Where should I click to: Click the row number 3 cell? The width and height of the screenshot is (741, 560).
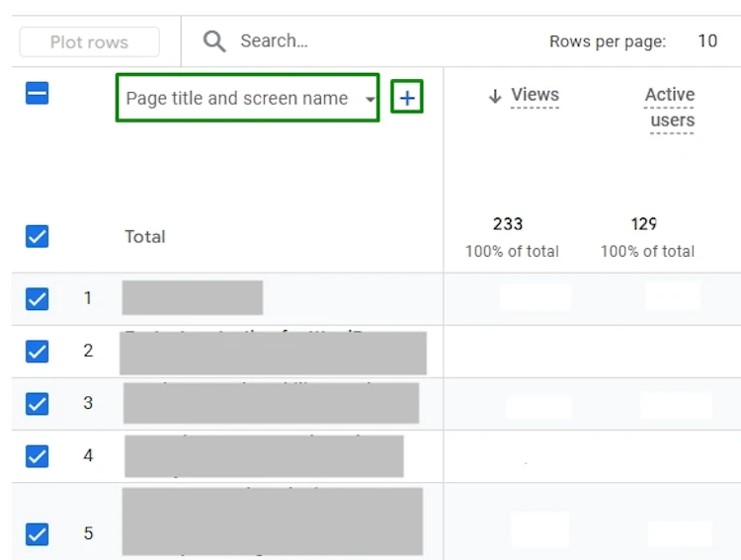pos(88,403)
